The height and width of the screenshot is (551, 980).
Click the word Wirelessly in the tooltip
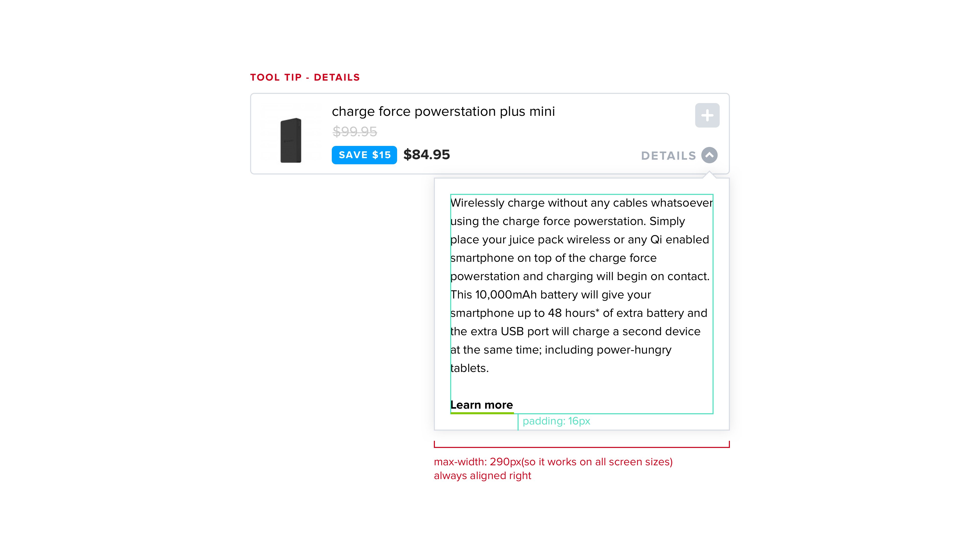[x=477, y=203]
